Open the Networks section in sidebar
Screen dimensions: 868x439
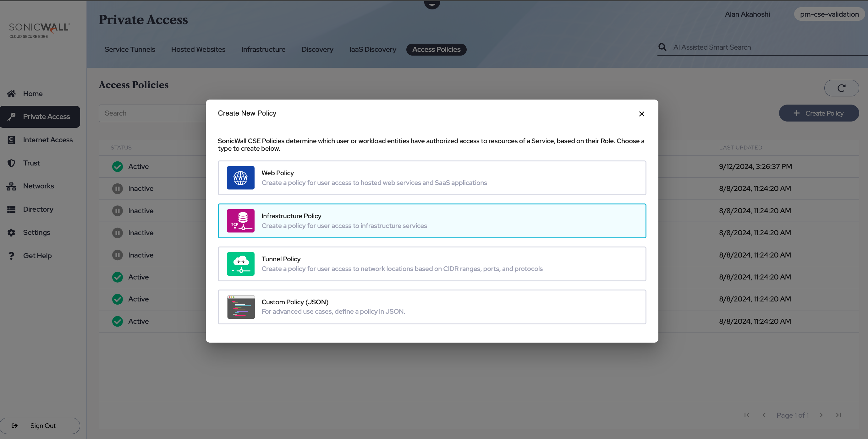pos(38,186)
